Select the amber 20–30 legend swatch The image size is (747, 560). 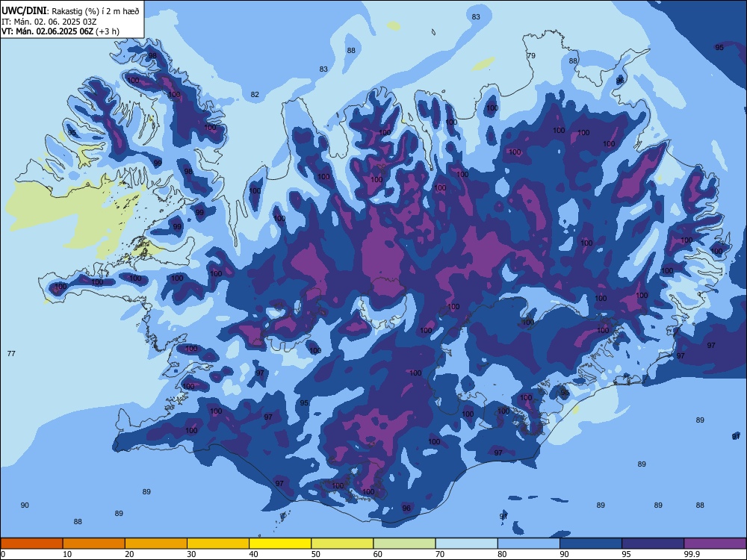[x=156, y=544]
